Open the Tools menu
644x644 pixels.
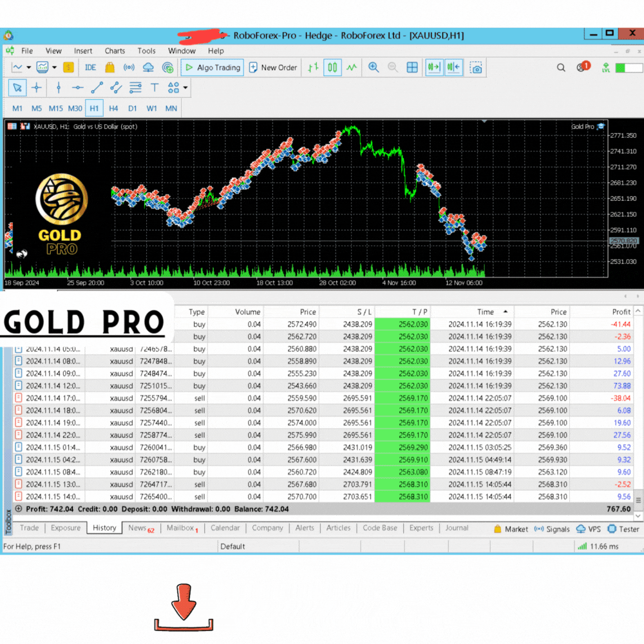pos(147,51)
